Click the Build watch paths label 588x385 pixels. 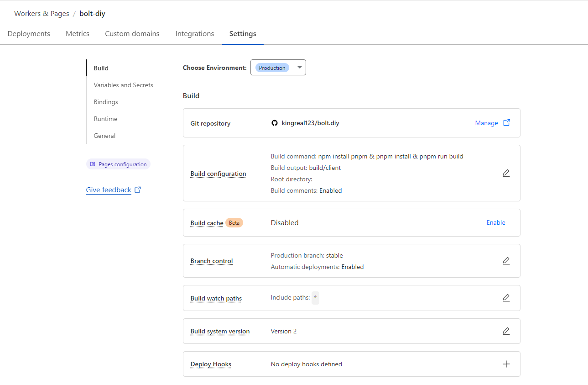coord(216,298)
